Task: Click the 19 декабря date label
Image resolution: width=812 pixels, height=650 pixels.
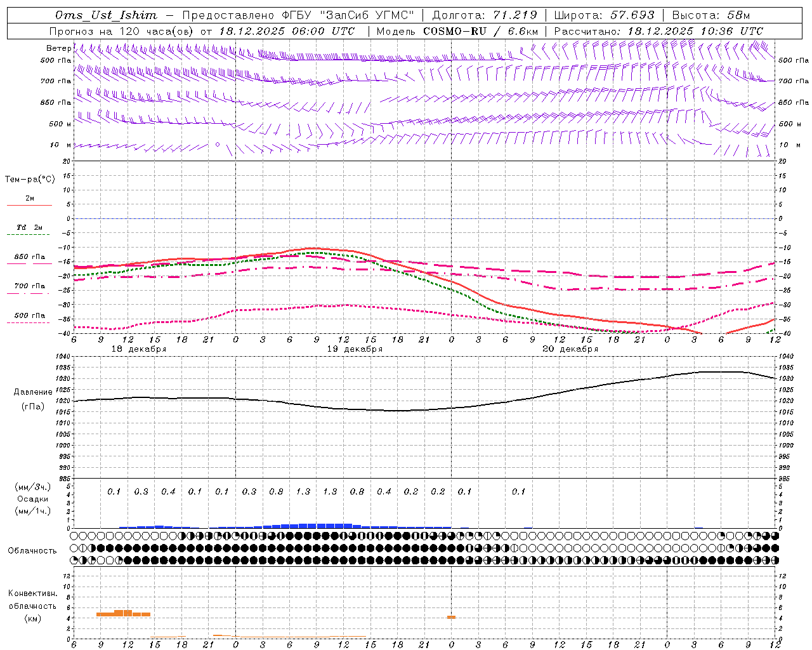Action: tap(355, 349)
